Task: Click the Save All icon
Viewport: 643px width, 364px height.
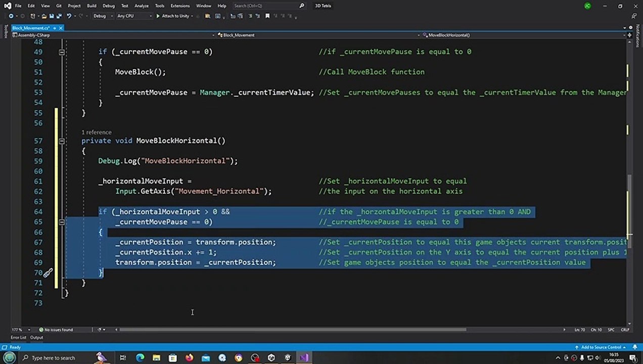Action: click(59, 16)
